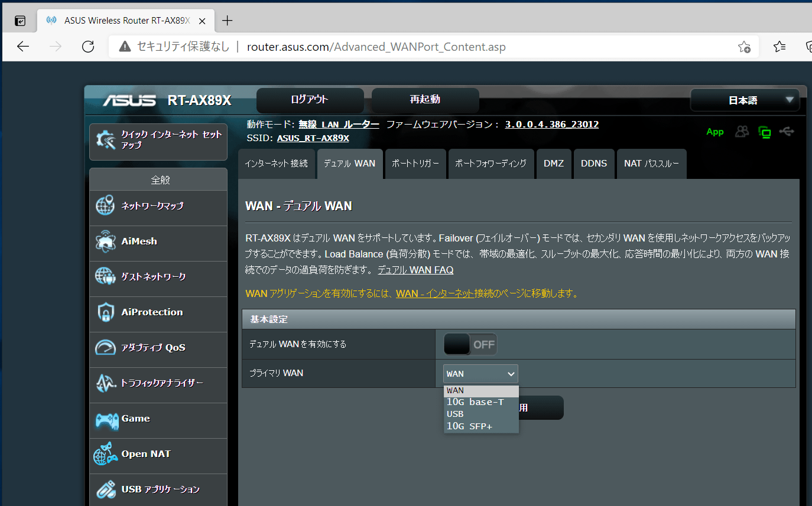Viewport: 812px width, 506px height.
Task: Open the ポートトリガー tab
Action: (x=415, y=164)
